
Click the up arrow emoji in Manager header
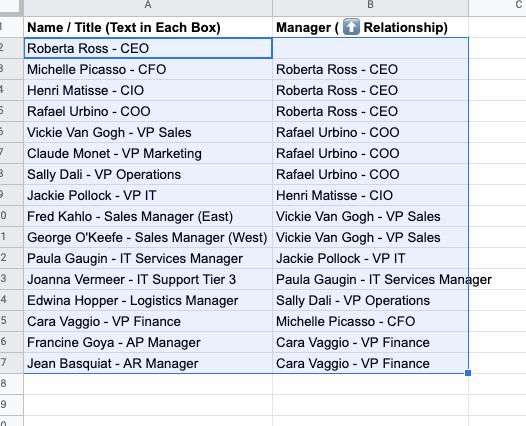pyautogui.click(x=351, y=27)
